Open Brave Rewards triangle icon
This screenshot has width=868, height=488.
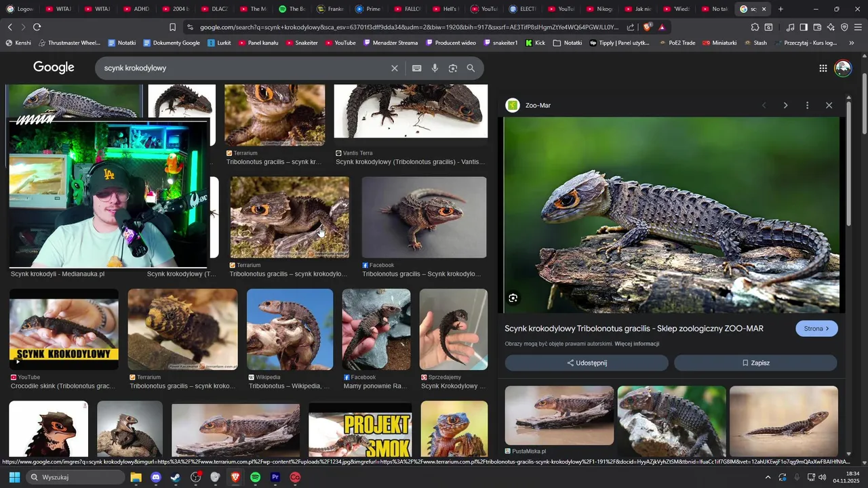pos(662,27)
